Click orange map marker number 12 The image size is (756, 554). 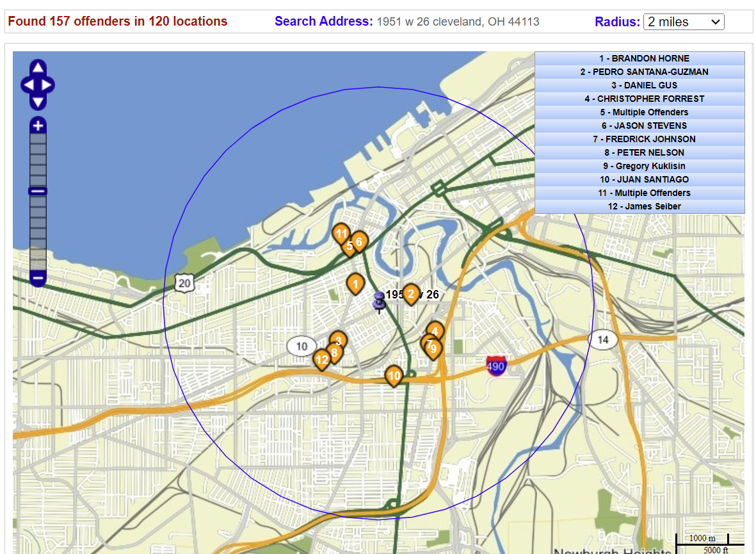(322, 359)
